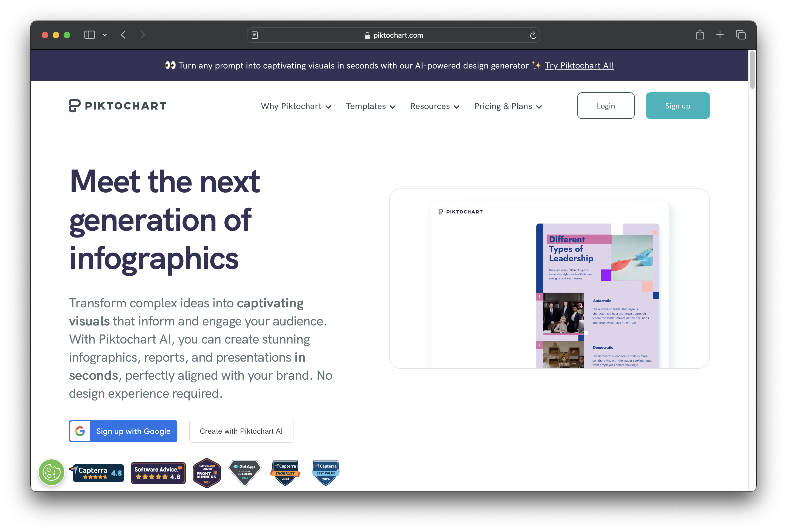Click the Piktochart logo
This screenshot has width=787, height=532.
[x=118, y=106]
